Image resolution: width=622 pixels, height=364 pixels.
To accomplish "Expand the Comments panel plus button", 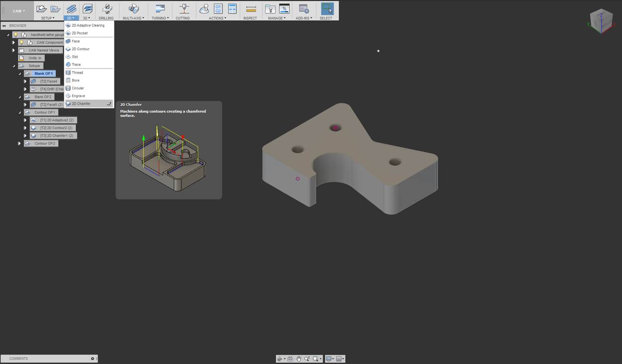I will point(93,359).
